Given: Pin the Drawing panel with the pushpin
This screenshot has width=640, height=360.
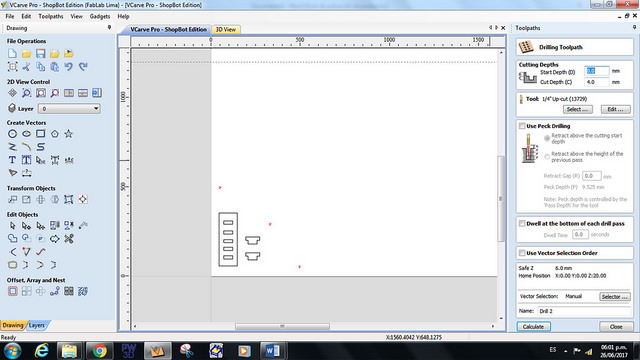Looking at the screenshot, I should pyautogui.click(x=109, y=27).
